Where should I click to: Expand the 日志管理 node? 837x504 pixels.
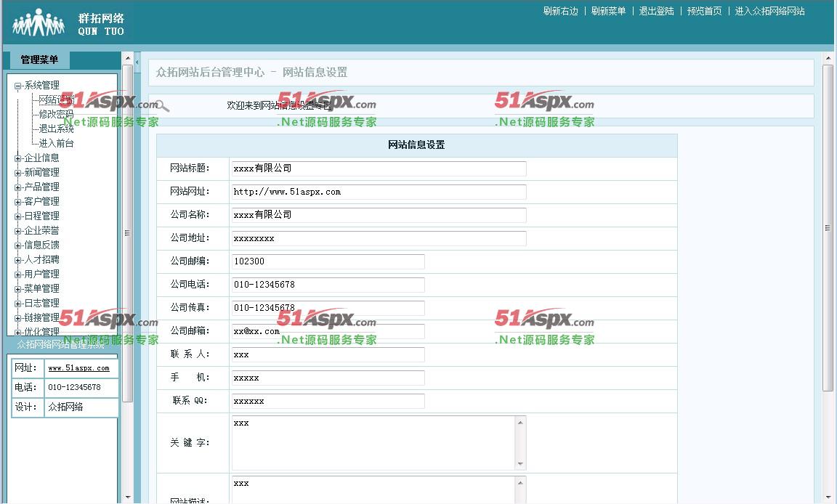[17, 304]
